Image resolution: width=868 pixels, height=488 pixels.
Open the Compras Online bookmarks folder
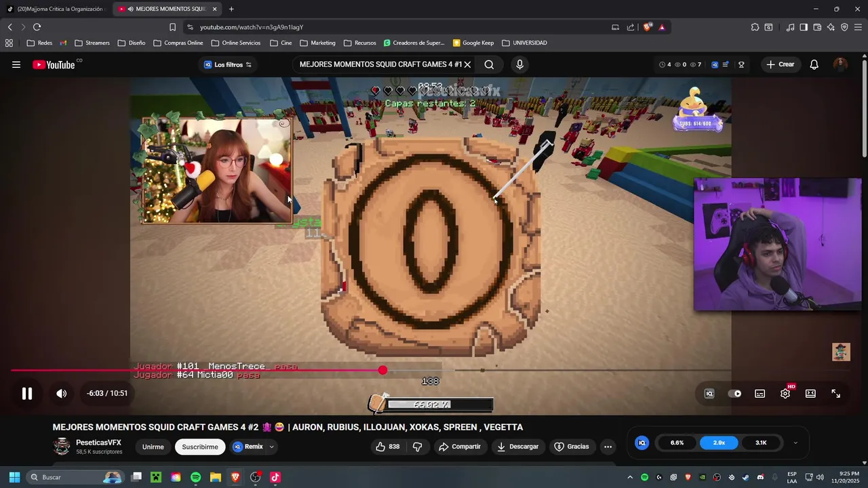pos(178,43)
